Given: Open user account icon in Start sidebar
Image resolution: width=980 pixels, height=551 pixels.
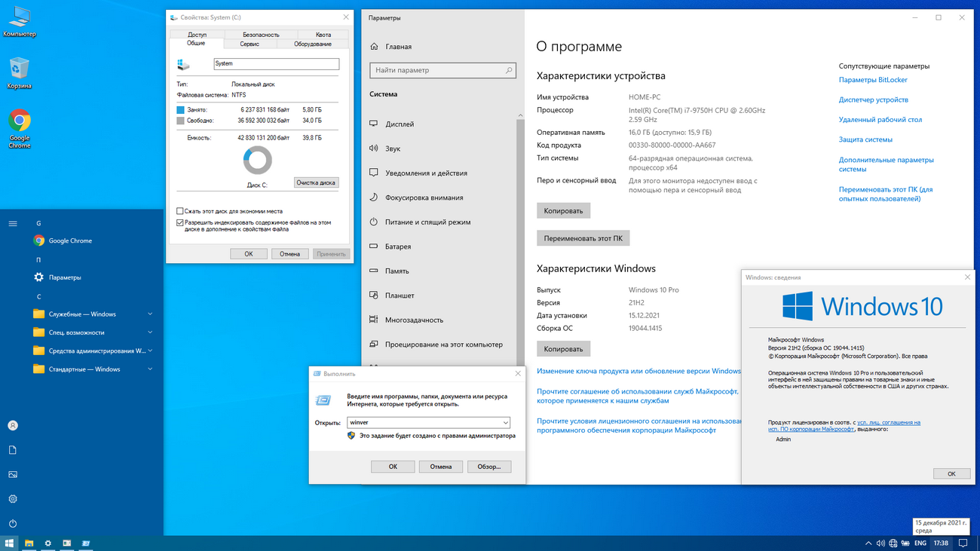Looking at the screenshot, I should [13, 426].
